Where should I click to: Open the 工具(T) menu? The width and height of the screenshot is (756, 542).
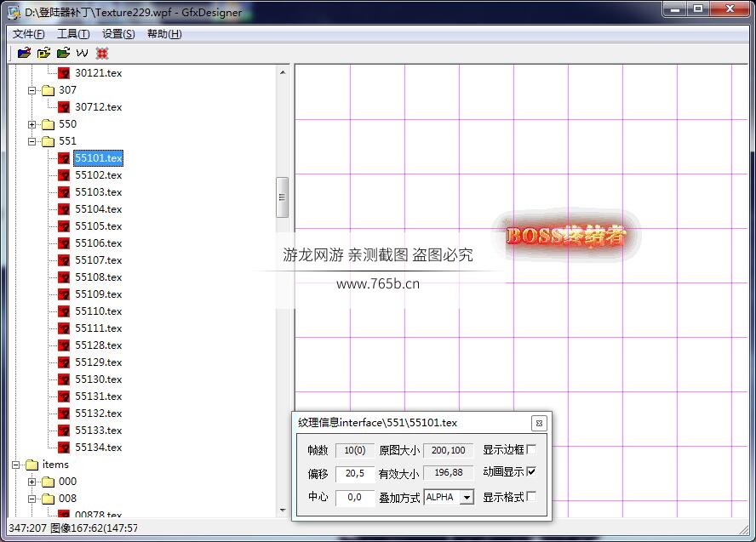point(73,34)
